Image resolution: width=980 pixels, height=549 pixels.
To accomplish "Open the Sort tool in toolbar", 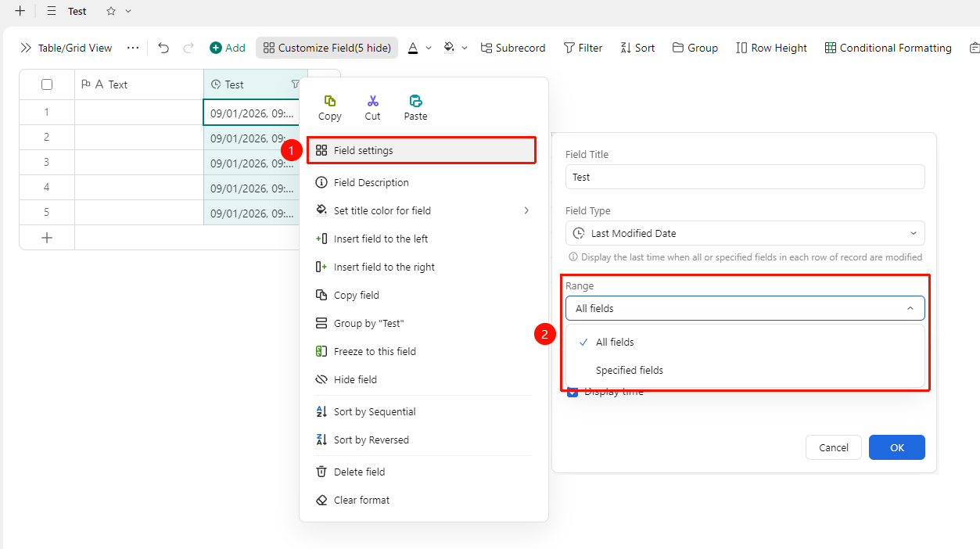I will coord(637,48).
